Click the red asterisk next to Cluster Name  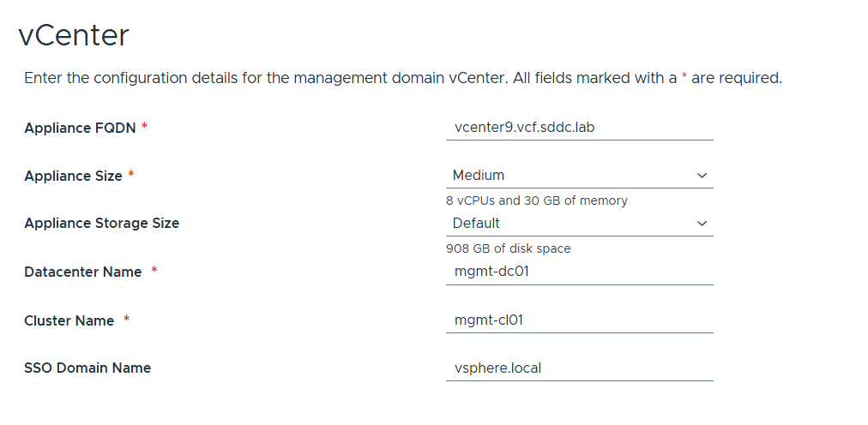(126, 320)
